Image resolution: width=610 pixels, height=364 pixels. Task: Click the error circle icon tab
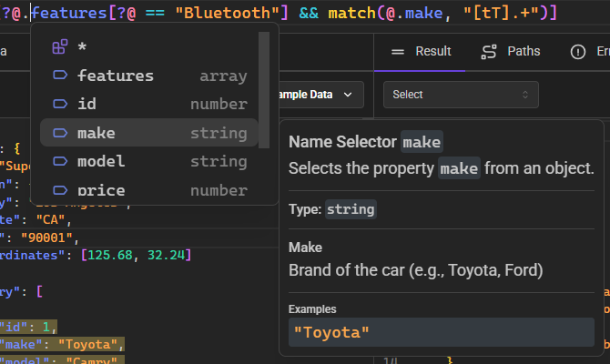(578, 52)
